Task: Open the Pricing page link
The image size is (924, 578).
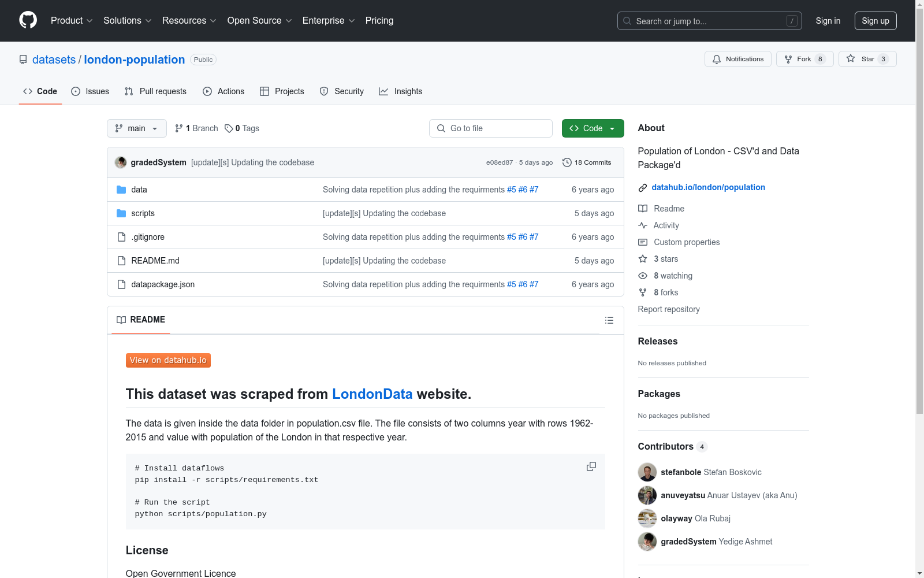Action: pyautogui.click(x=379, y=21)
